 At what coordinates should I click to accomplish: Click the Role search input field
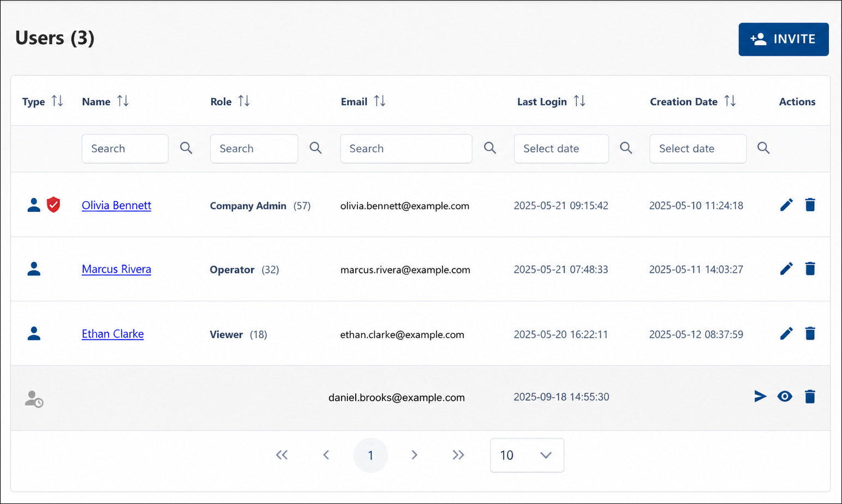click(x=254, y=148)
